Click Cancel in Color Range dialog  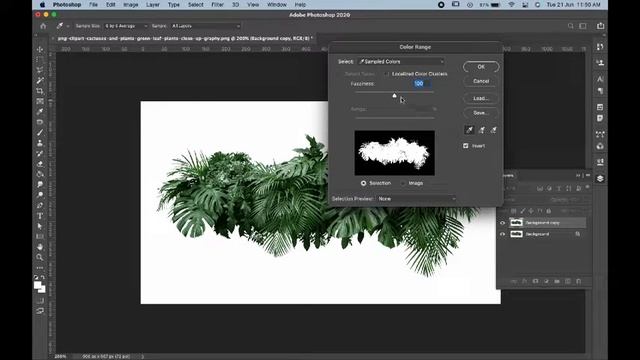[481, 81]
